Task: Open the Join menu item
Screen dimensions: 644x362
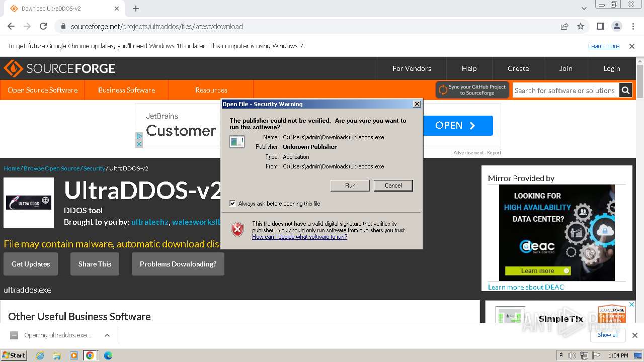Action: click(x=566, y=68)
